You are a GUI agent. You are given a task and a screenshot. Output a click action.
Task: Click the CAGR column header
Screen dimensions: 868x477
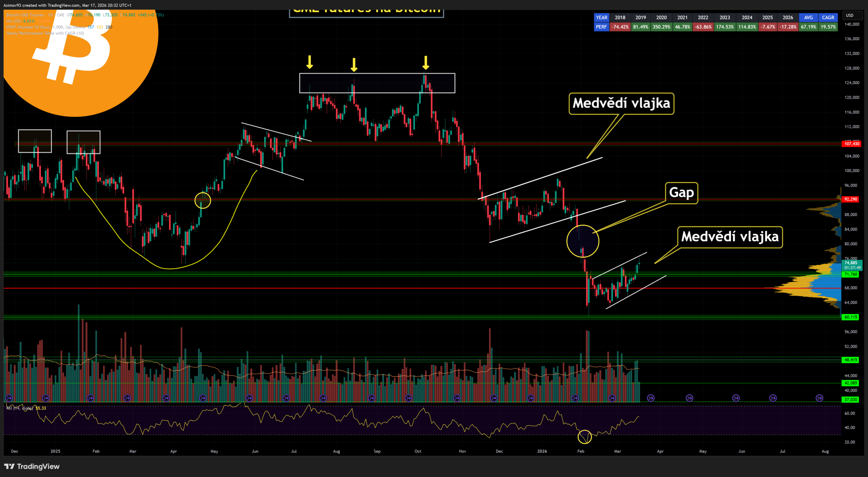(828, 18)
